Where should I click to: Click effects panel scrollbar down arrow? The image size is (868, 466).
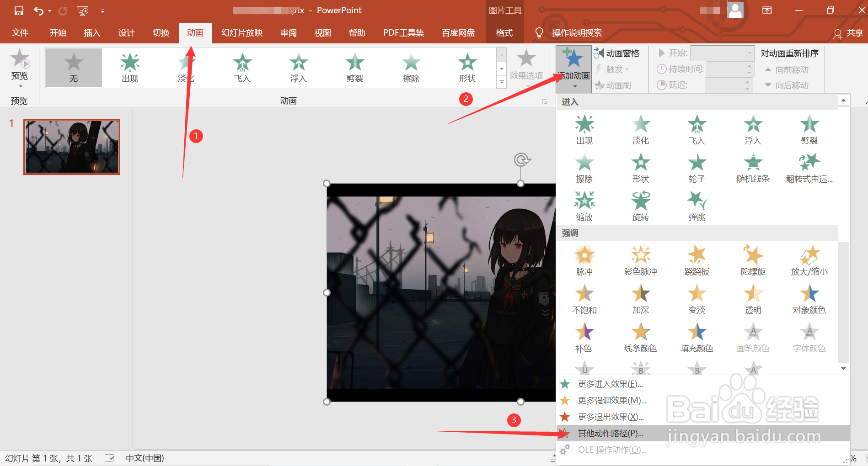coord(844,368)
